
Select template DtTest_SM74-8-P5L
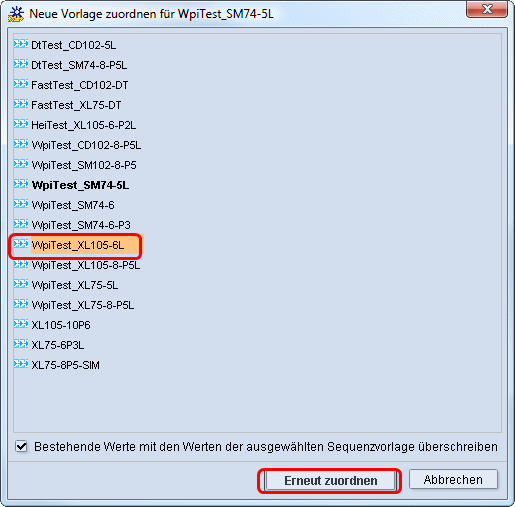click(79, 65)
